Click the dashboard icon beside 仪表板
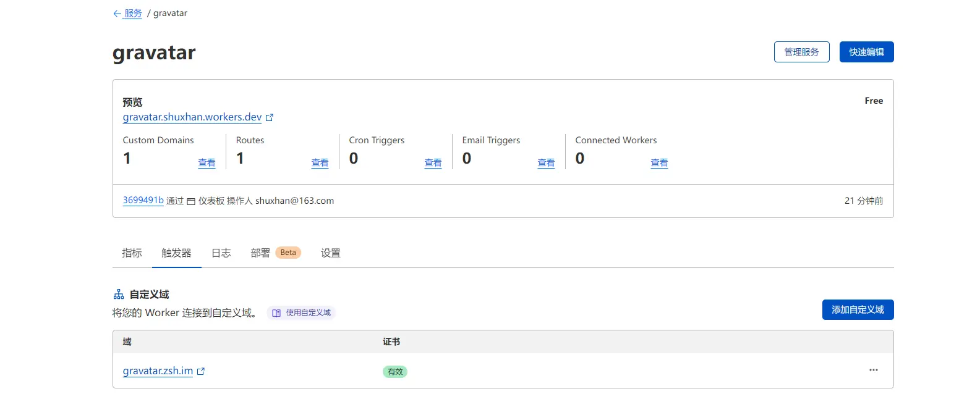 click(191, 201)
